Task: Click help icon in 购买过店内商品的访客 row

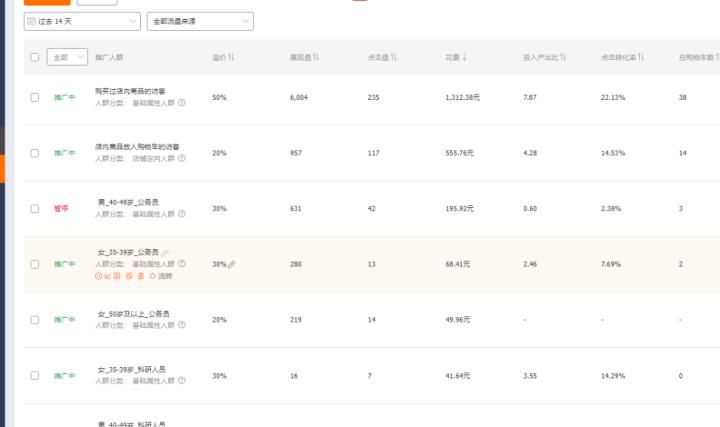Action: [x=182, y=103]
